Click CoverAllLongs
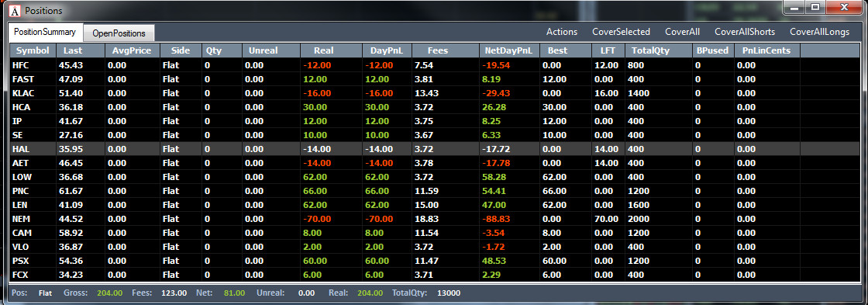 [x=819, y=32]
